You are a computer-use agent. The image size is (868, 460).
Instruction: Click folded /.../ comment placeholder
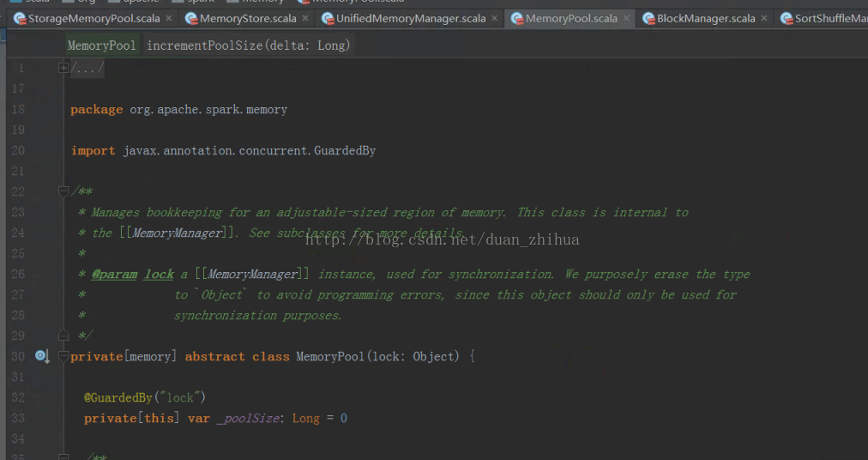pyautogui.click(x=87, y=68)
